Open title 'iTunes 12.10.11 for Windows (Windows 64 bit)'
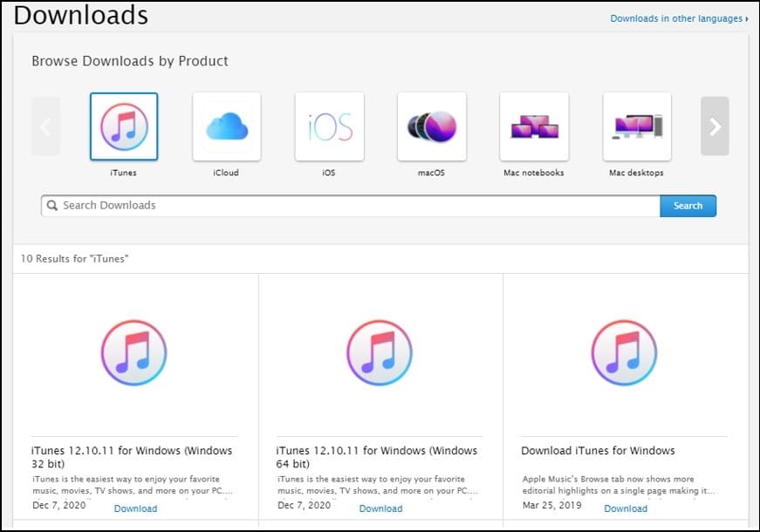Image resolution: width=760 pixels, height=532 pixels. tap(377, 457)
